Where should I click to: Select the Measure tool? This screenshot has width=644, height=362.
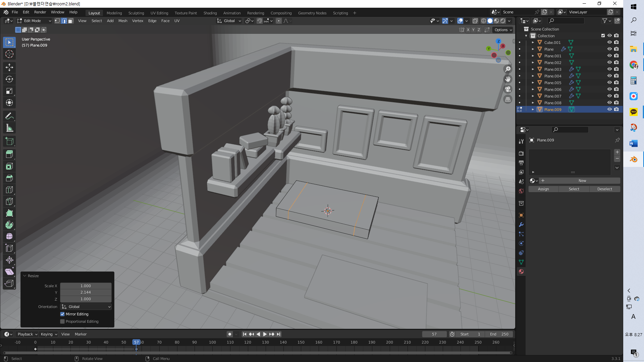pyautogui.click(x=9, y=128)
